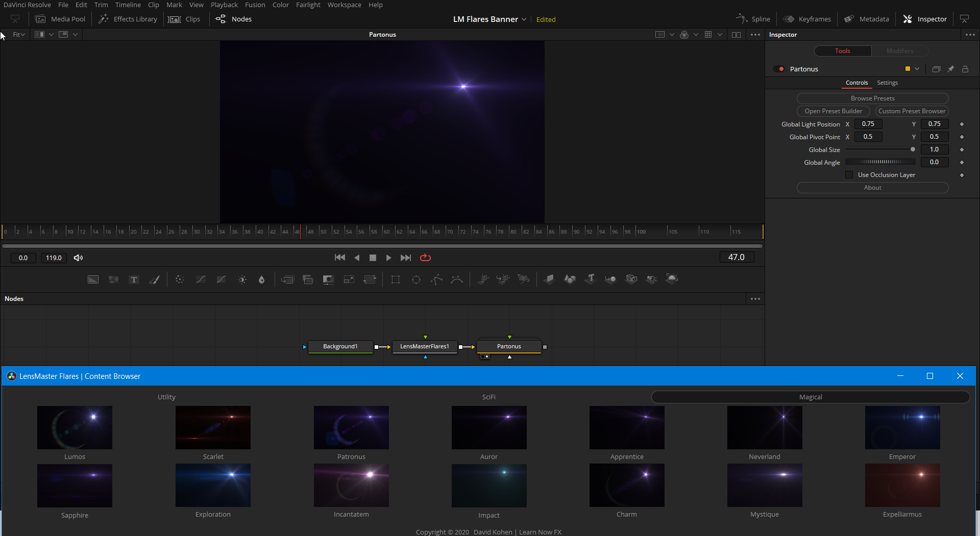
Task: Click the playback range bar below timeline
Action: 382,246
